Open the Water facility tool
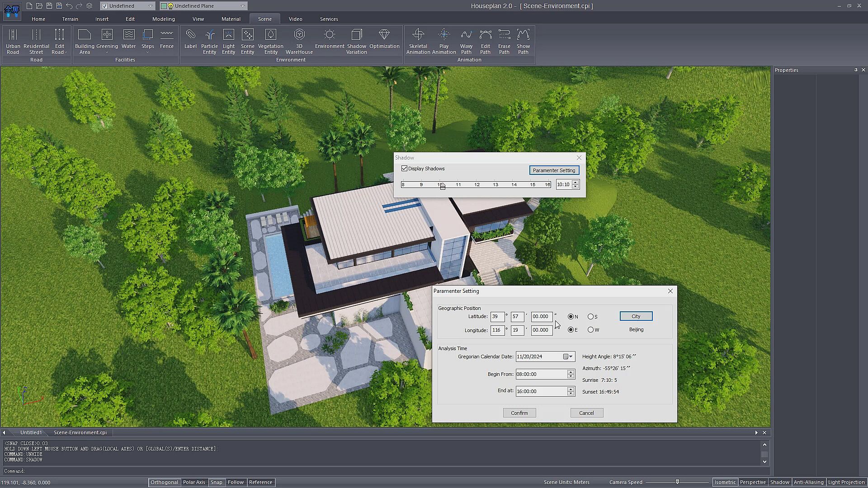 coord(128,39)
